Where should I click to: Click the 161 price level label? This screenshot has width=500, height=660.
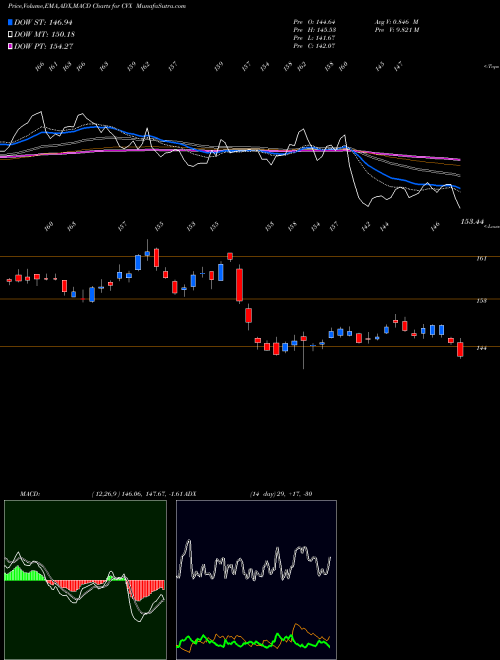tap(481, 258)
